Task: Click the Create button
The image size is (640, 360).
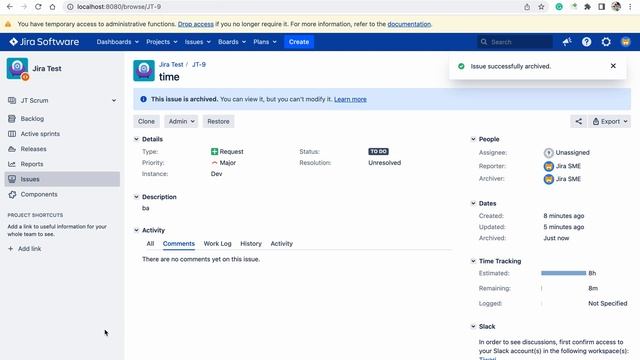Action: click(x=299, y=42)
